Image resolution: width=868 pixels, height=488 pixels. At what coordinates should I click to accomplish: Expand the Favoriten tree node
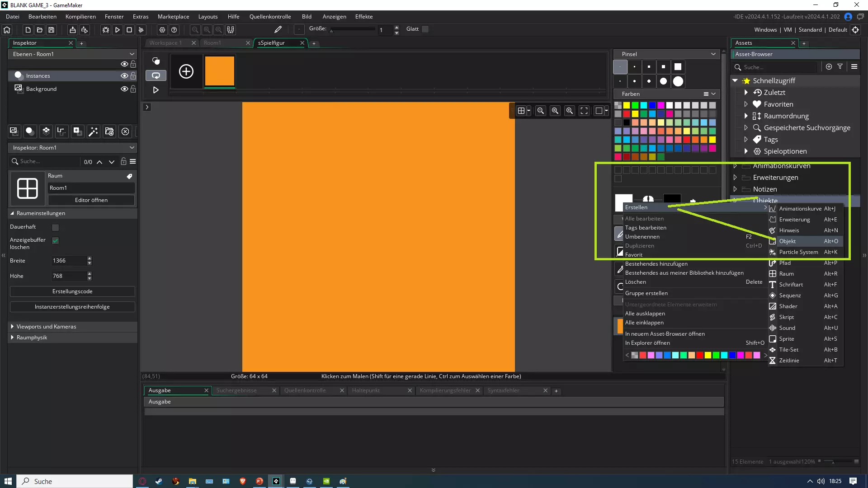[746, 104]
